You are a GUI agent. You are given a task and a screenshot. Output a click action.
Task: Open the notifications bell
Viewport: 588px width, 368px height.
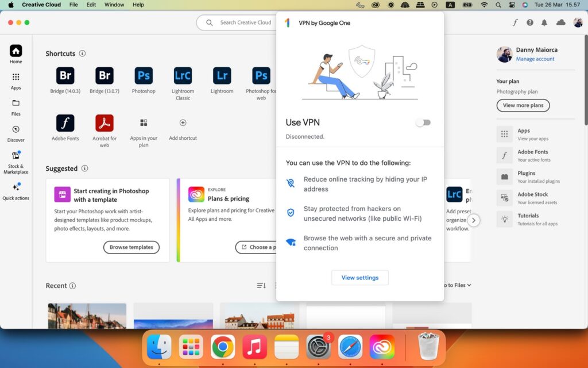click(x=544, y=22)
